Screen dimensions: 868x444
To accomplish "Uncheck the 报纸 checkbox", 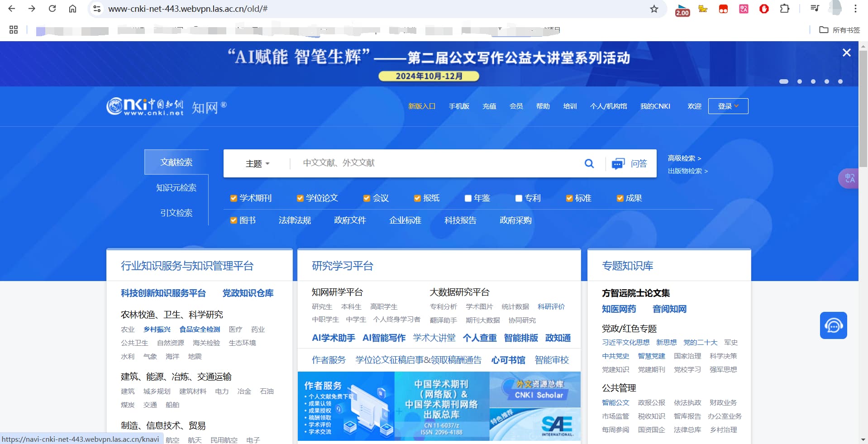I will point(417,198).
